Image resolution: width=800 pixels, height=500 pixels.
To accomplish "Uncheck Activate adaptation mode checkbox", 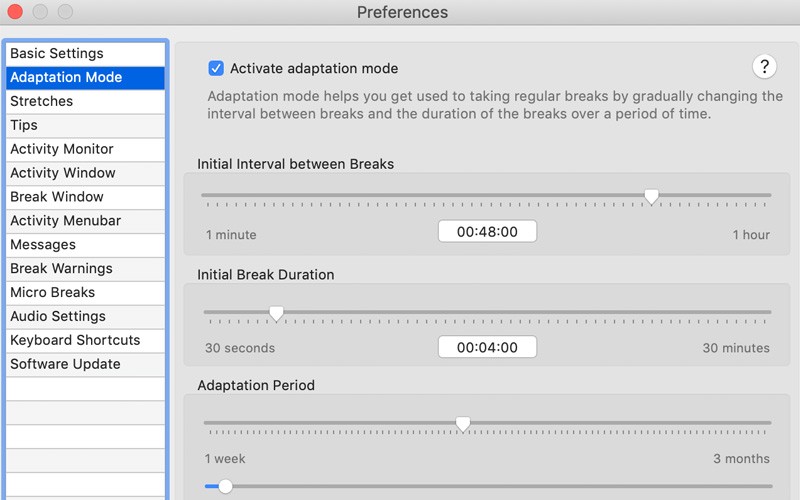I will click(216, 68).
